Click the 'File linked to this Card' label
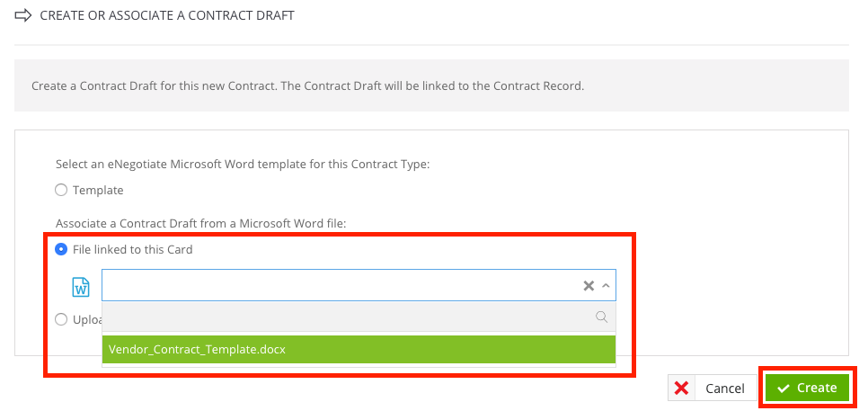 point(133,249)
